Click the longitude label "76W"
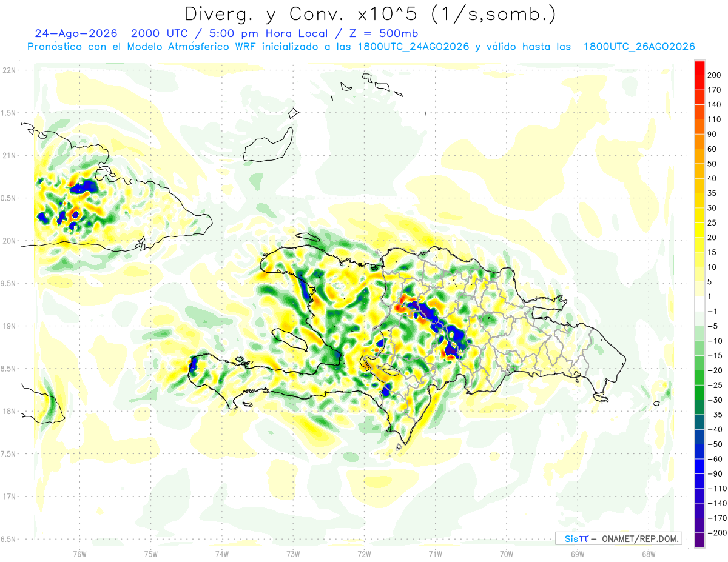728x562 pixels. [x=79, y=554]
